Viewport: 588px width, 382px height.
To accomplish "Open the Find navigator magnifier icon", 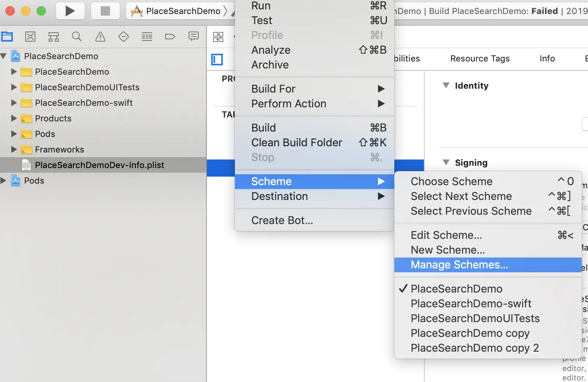I will (77, 37).
